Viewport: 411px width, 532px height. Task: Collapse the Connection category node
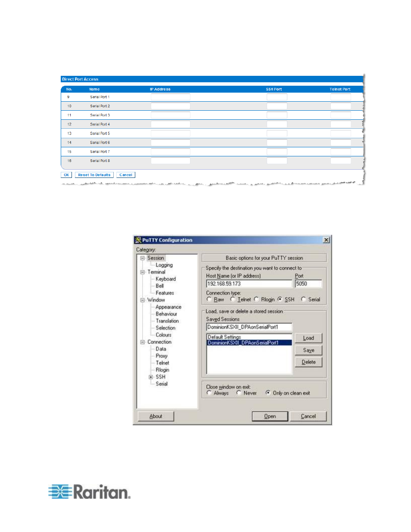[142, 342]
